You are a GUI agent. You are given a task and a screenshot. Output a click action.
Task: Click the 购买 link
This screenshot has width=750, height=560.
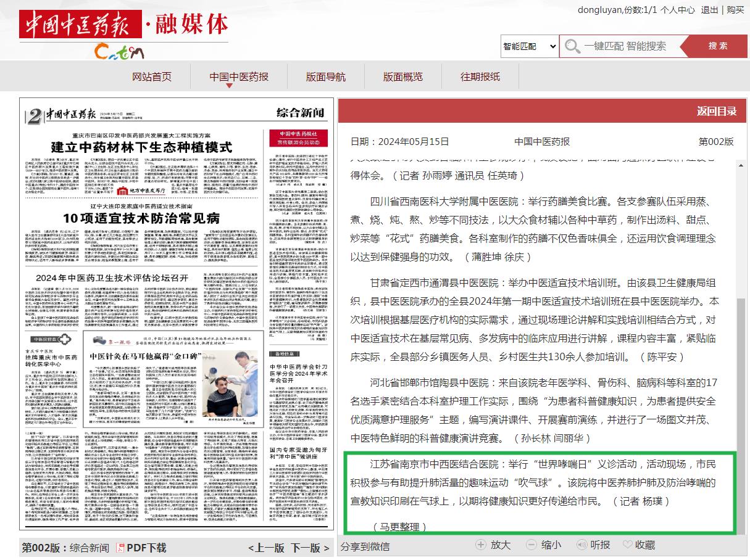[735, 10]
